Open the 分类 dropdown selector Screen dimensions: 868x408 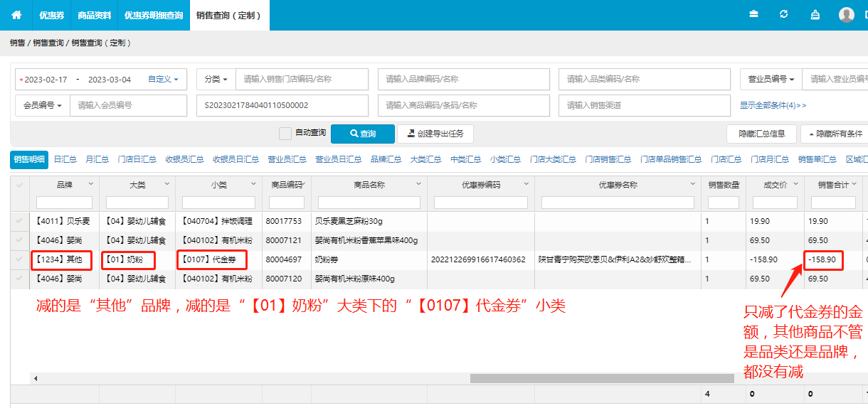point(216,80)
